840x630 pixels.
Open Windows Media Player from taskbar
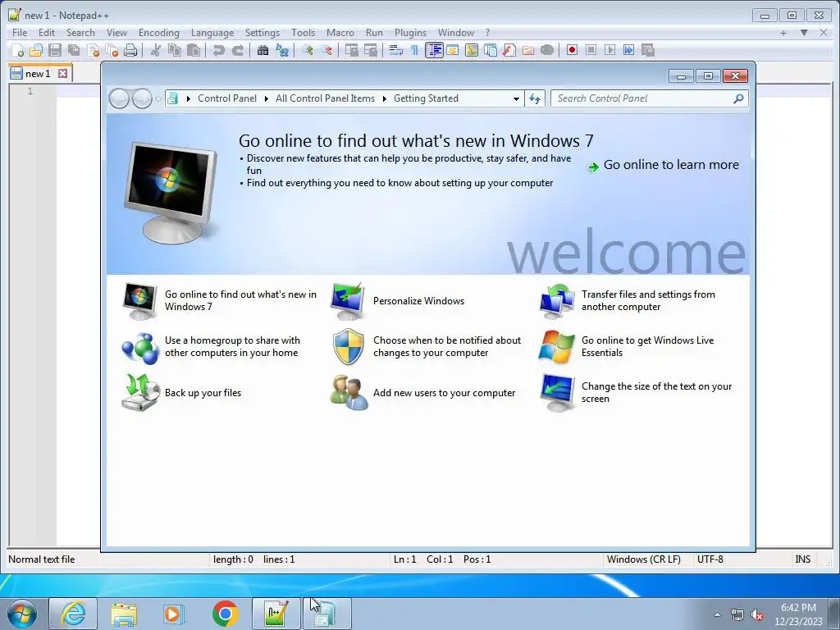(173, 614)
